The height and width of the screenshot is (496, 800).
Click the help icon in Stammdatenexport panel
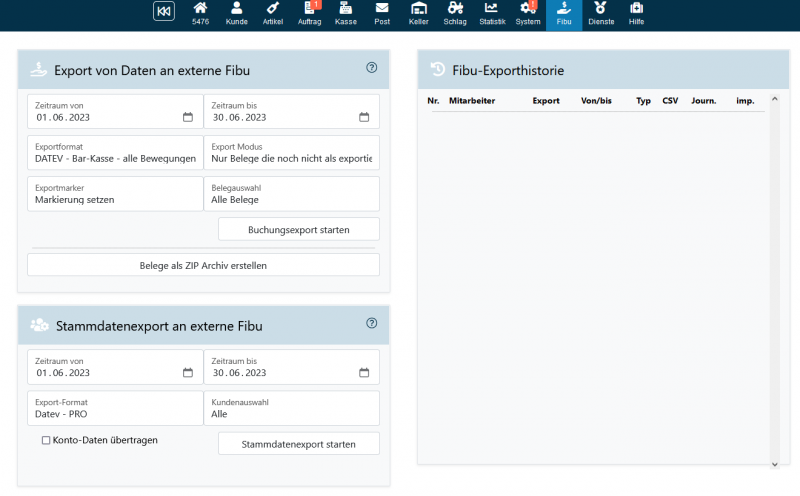tap(372, 323)
